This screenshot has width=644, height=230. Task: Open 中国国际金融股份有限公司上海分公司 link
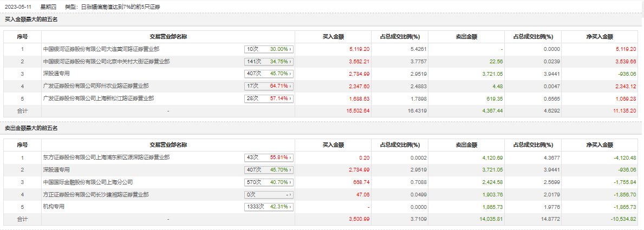coord(88,182)
